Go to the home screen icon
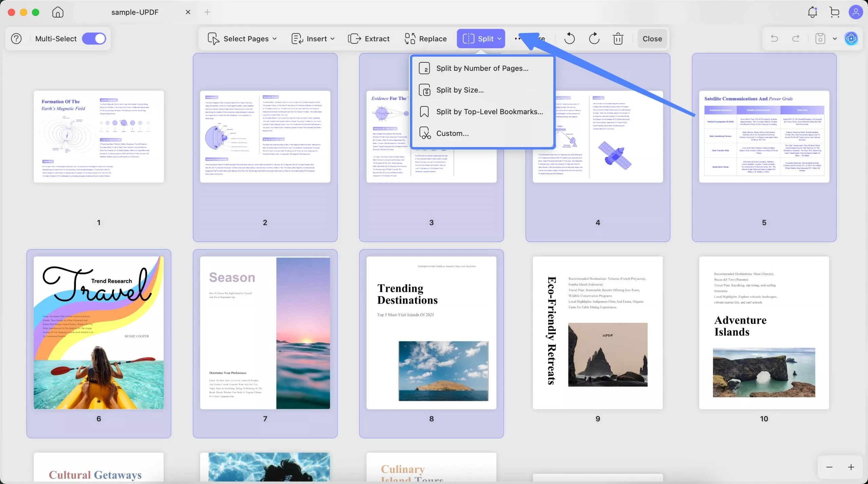This screenshot has width=868, height=484. point(58,12)
